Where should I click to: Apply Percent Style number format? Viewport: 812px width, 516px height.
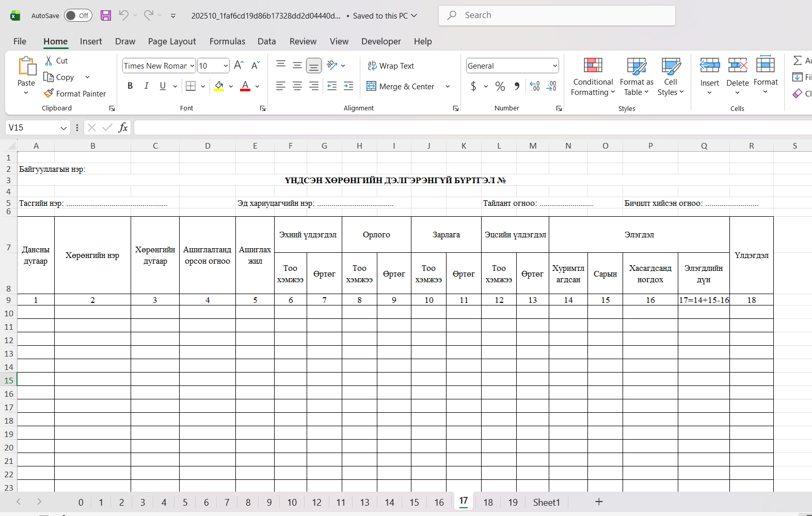point(500,86)
